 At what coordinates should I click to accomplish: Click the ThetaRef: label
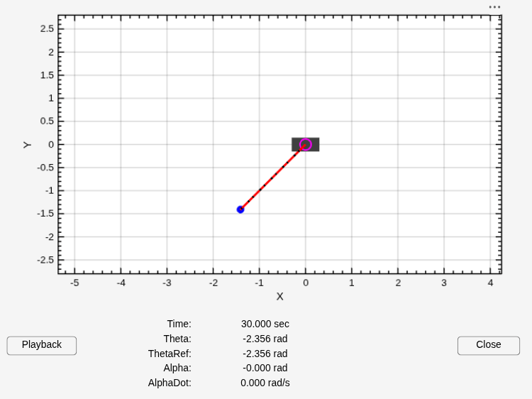point(170,354)
